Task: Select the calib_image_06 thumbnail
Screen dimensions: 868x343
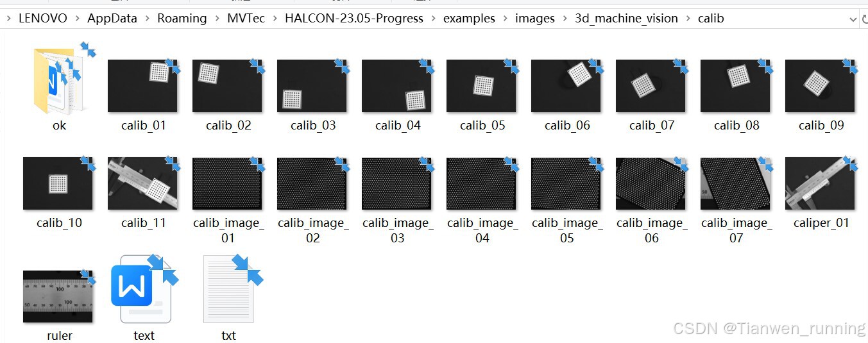Action: click(651, 183)
